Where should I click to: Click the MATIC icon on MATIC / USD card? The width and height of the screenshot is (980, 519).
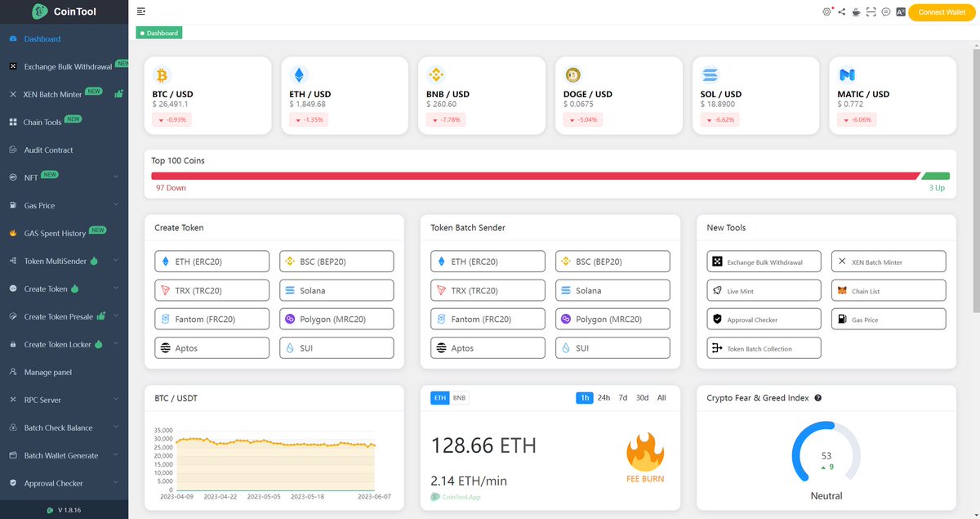[x=847, y=75]
